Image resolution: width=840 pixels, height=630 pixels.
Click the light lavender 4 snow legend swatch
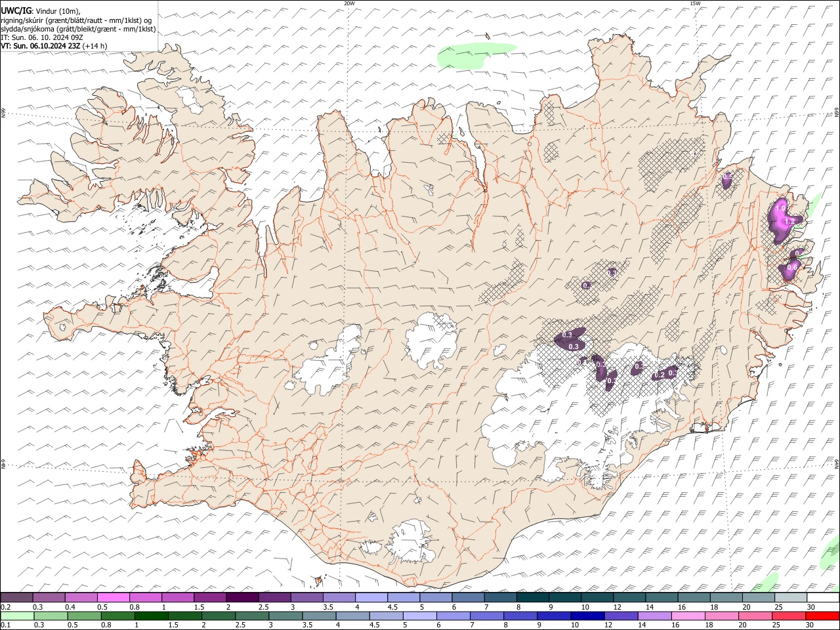pos(371,598)
